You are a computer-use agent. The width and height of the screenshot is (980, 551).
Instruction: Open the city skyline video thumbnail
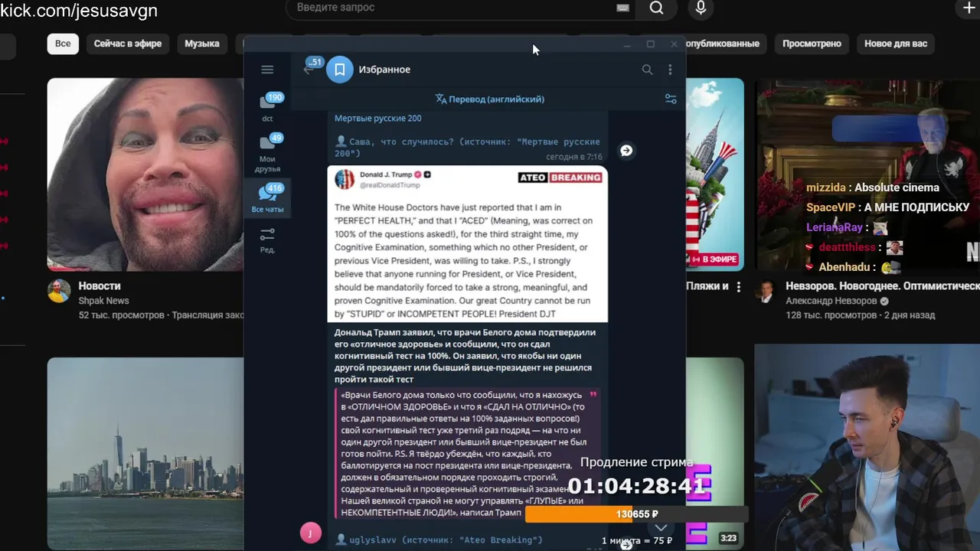click(x=145, y=453)
